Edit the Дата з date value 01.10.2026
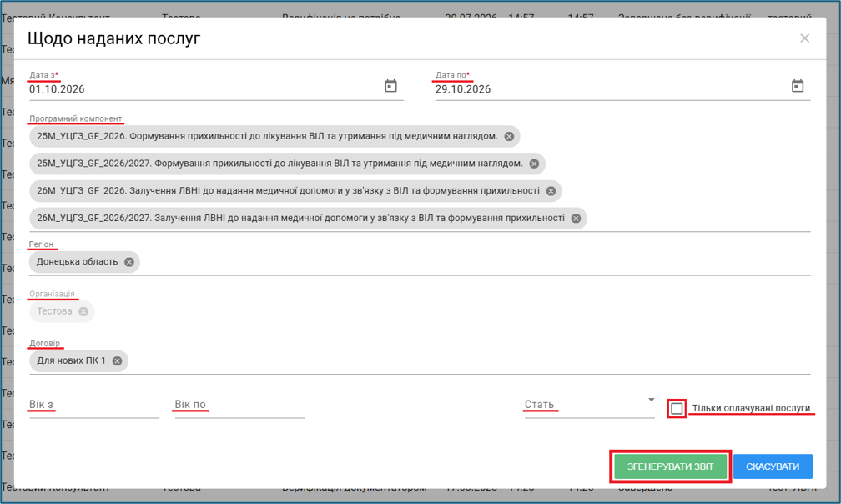This screenshot has width=841, height=504. coord(57,89)
